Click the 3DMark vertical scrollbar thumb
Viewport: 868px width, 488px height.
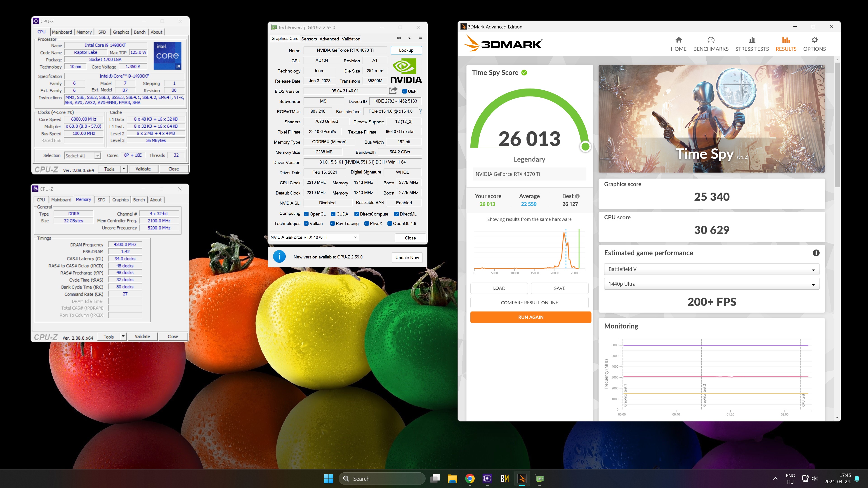[x=837, y=125]
